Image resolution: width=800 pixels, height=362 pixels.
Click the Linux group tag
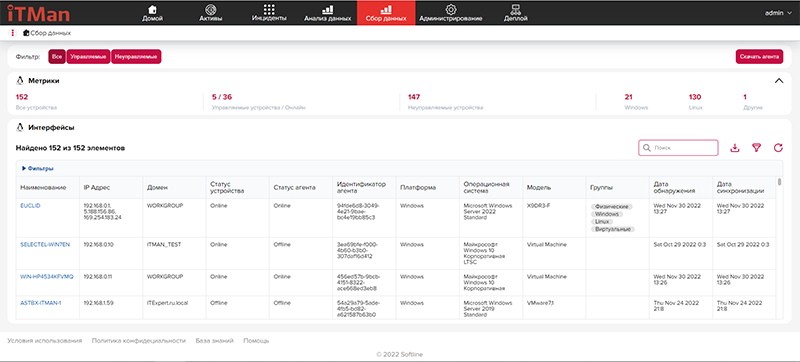(x=603, y=222)
